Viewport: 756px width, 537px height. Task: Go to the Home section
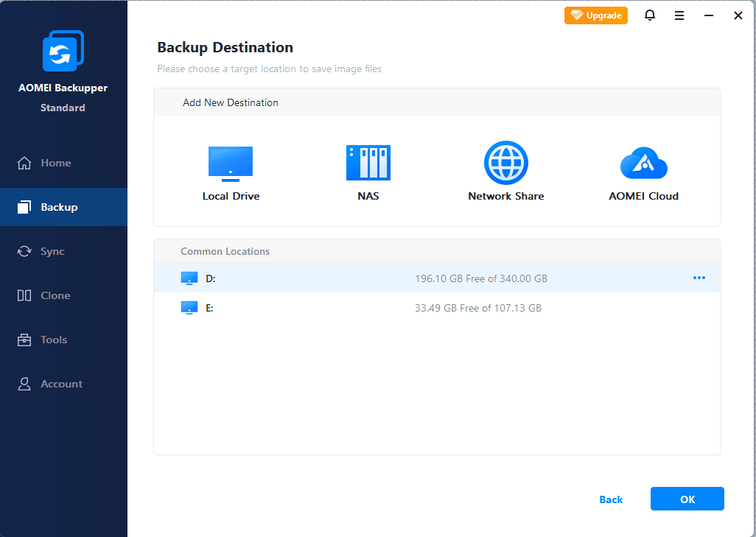pos(55,163)
